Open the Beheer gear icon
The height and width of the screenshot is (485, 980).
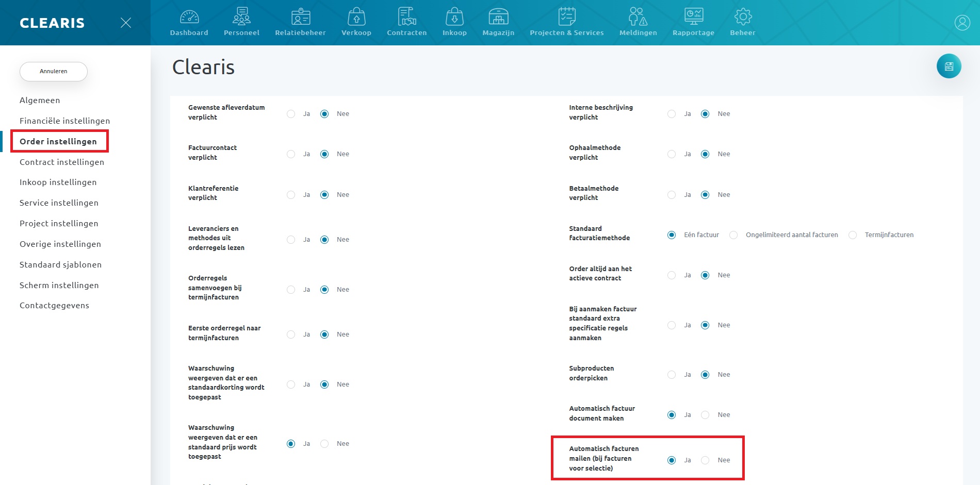click(743, 17)
